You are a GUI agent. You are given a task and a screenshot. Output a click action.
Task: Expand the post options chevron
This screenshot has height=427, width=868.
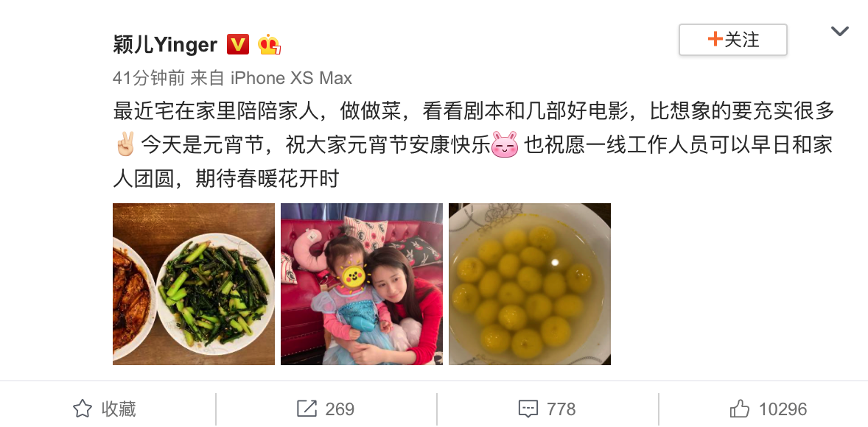point(840,32)
